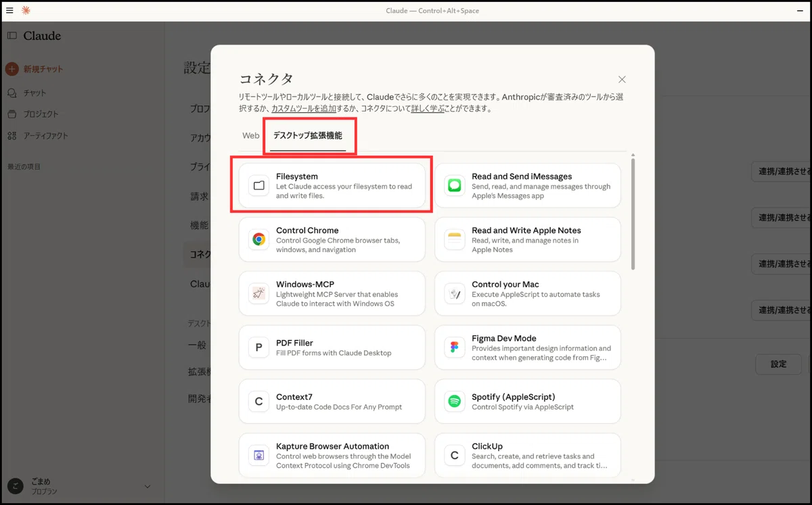Click the 最近の項目 label in sidebar
The image size is (812, 505).
point(24,166)
